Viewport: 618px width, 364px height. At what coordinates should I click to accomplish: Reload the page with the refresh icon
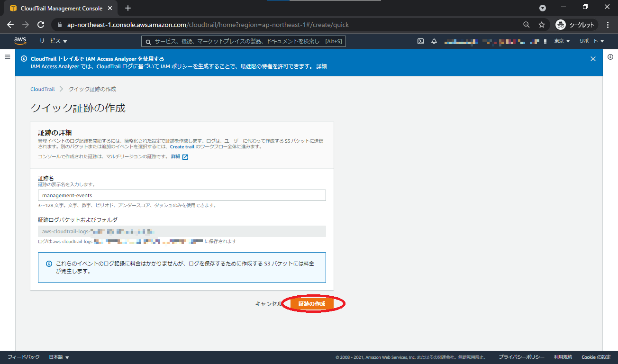(41, 25)
